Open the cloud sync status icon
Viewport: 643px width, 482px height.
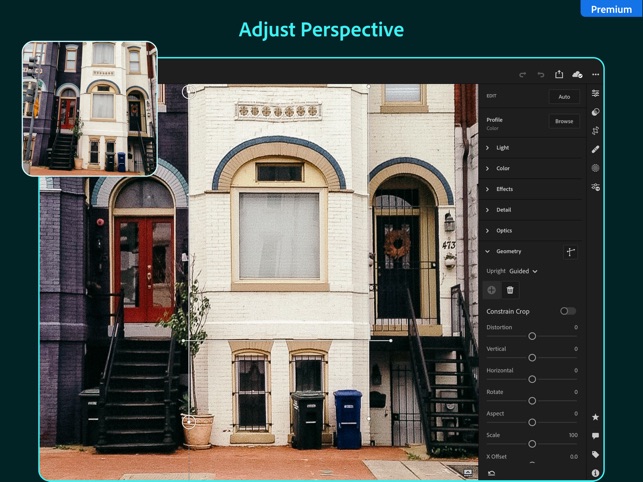pyautogui.click(x=577, y=74)
